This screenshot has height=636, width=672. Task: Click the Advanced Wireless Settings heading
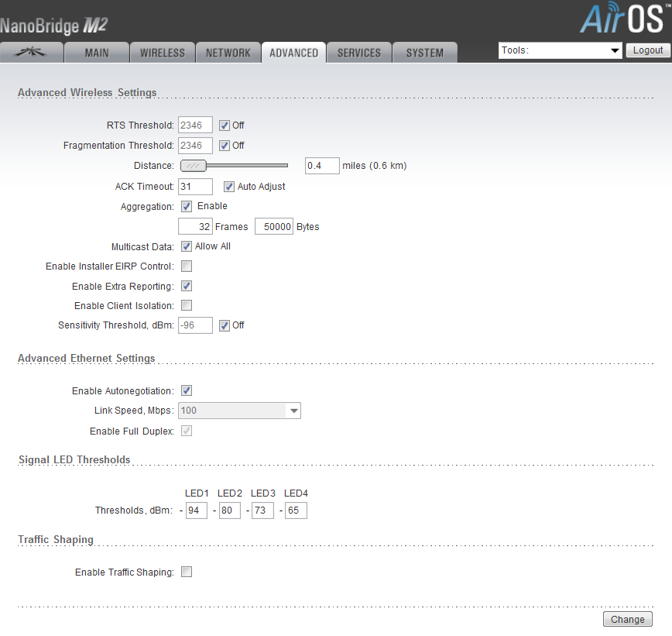click(x=87, y=93)
